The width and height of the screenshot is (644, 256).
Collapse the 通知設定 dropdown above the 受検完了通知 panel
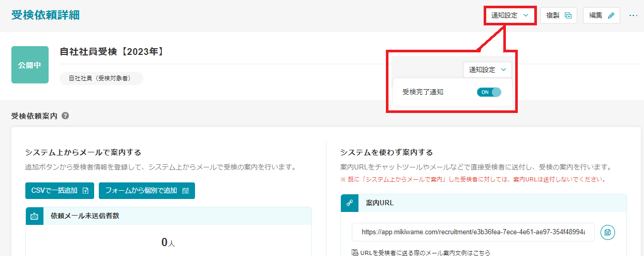click(x=487, y=70)
